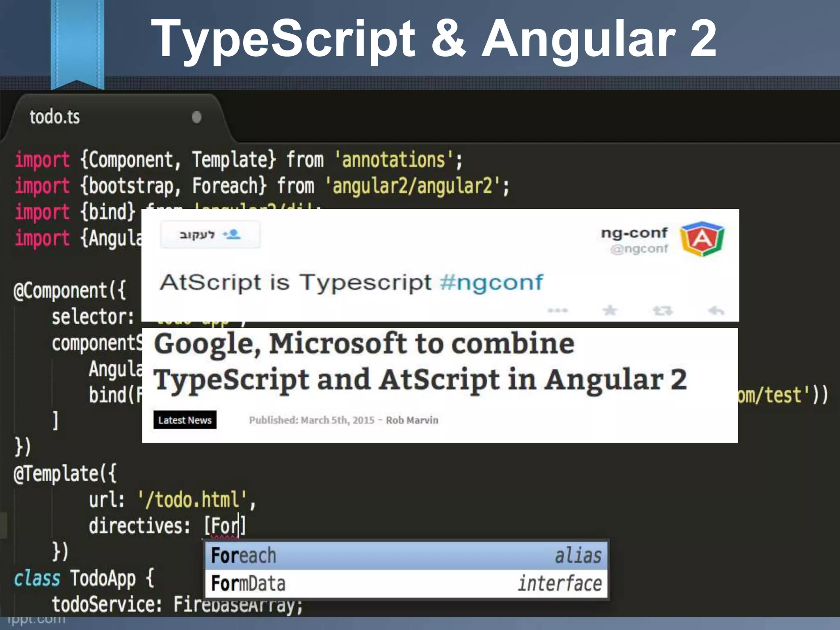The height and width of the screenshot is (630, 840).
Task: Click the tweet more options dots
Action: [x=558, y=310]
